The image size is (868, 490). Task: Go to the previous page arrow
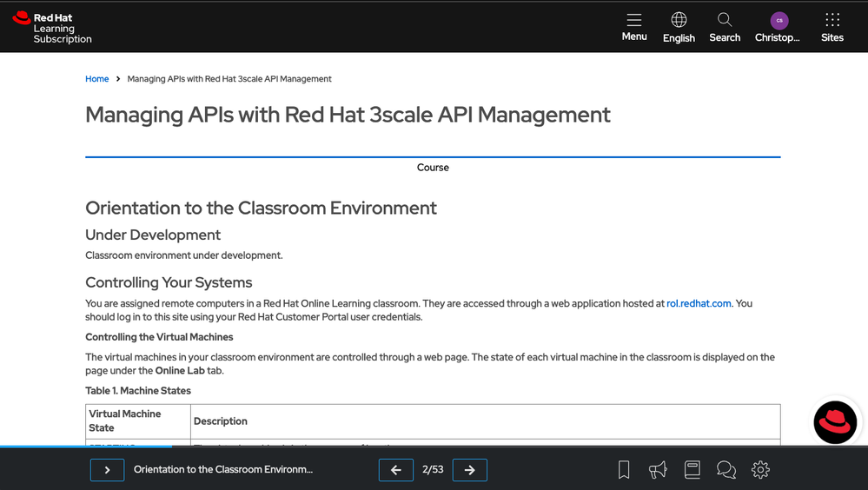396,470
